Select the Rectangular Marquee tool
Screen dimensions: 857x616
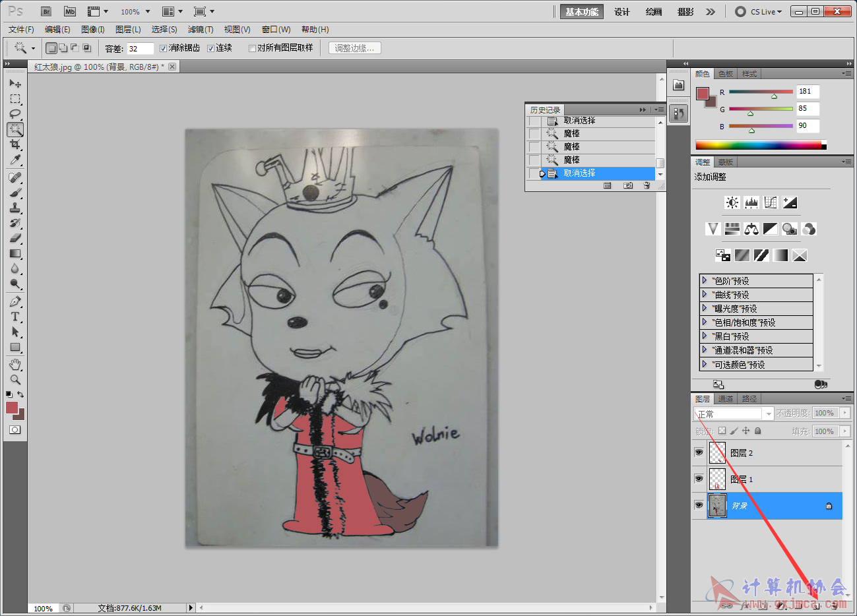[15, 99]
